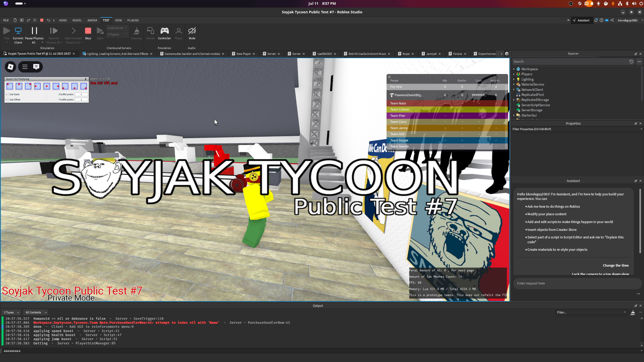Open the system volume indicator in top bar
Viewport: 644px width, 362px height.
634,4
